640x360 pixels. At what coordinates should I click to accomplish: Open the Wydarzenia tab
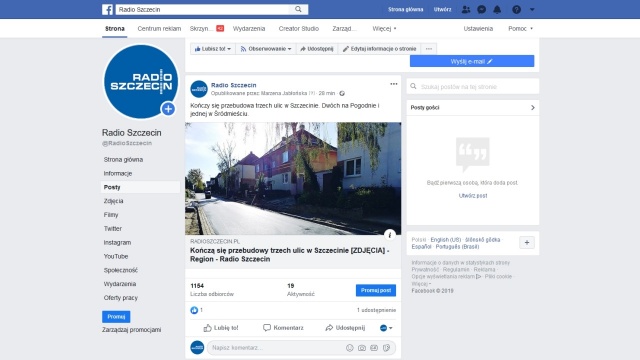(x=249, y=29)
